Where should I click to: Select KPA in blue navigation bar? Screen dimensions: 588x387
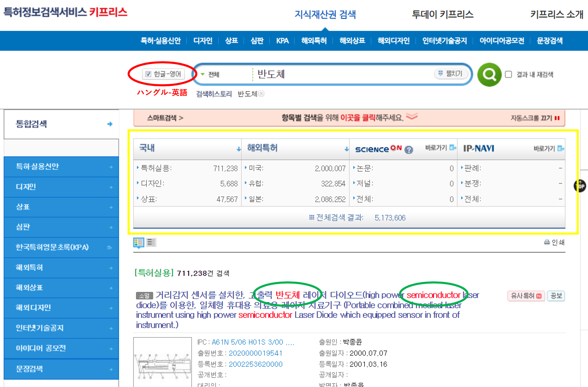(x=282, y=41)
